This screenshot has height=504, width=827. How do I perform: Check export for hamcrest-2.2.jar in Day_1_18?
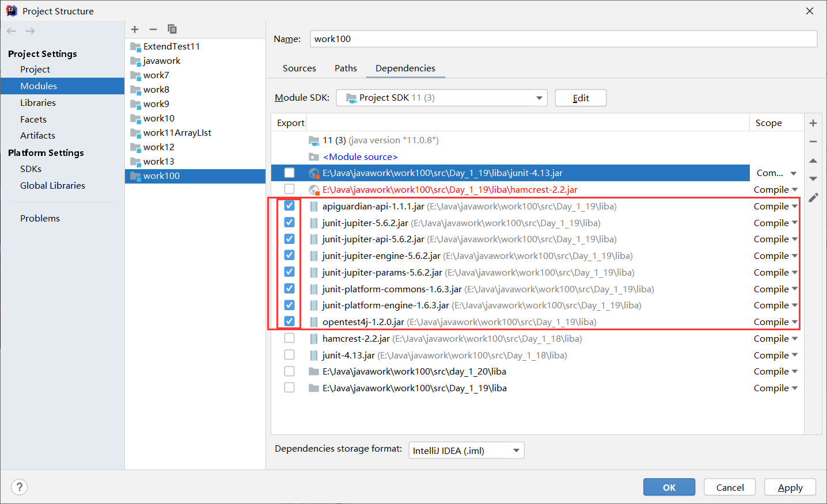(x=289, y=338)
